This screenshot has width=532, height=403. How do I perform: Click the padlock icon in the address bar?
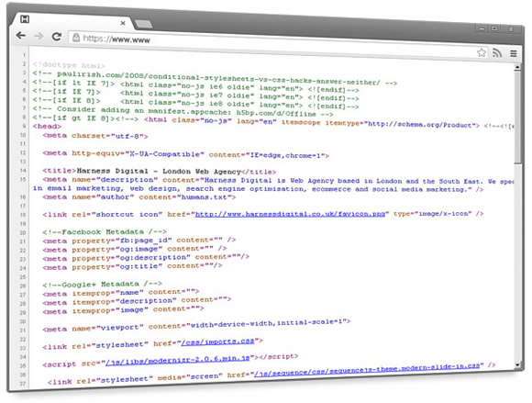[76, 37]
